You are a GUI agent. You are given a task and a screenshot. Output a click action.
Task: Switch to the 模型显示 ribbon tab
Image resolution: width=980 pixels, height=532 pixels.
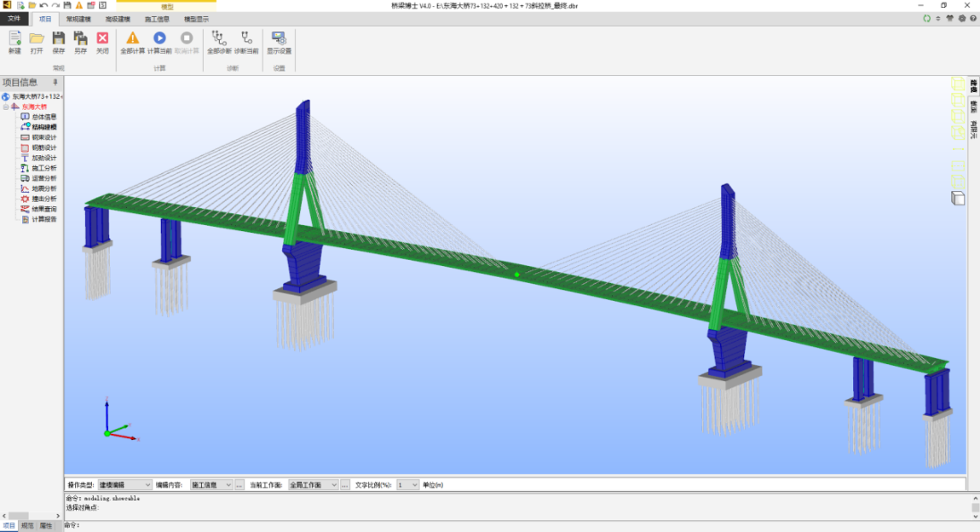tap(197, 19)
